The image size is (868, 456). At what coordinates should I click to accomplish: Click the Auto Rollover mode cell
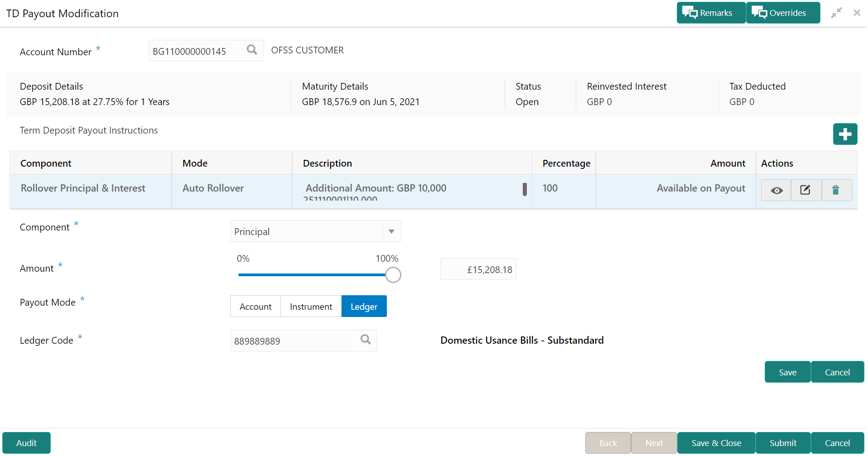click(x=232, y=192)
